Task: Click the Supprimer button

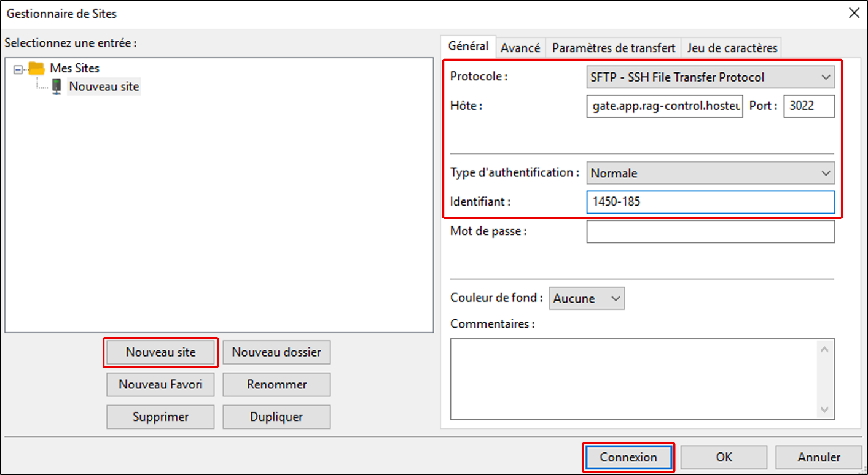Action: pos(160,417)
